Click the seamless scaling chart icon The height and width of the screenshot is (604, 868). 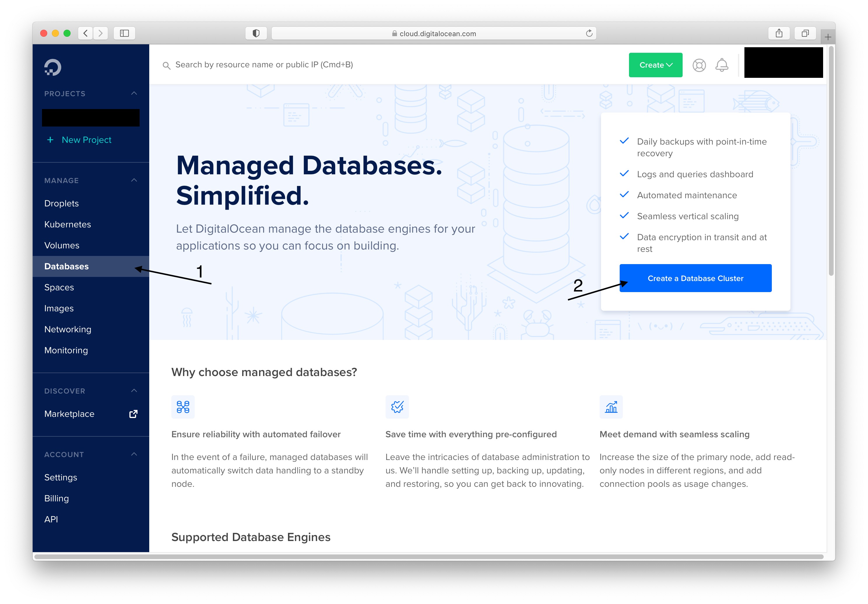pyautogui.click(x=611, y=407)
